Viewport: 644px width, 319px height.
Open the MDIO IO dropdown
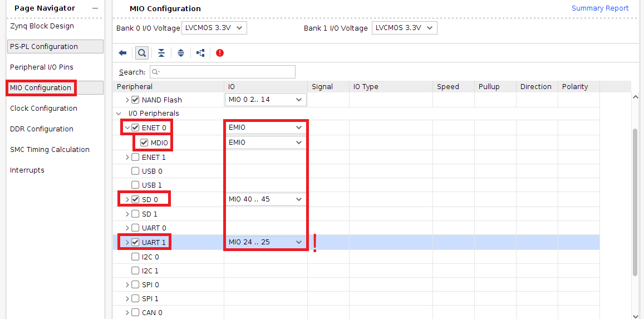(266, 143)
